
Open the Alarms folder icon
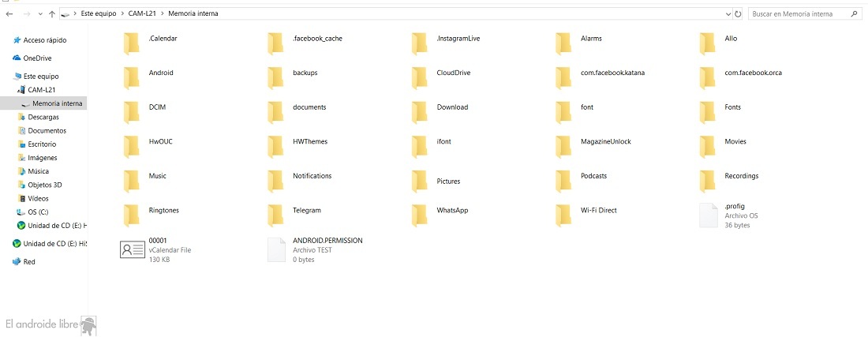coord(563,43)
